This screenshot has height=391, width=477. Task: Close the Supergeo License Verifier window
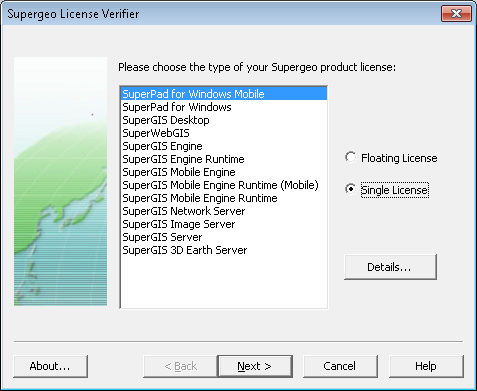point(456,14)
